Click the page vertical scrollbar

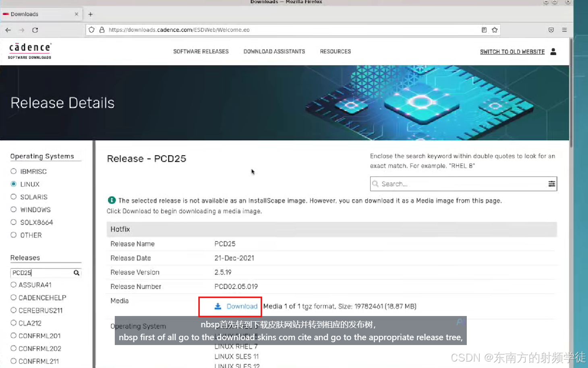[571, 93]
